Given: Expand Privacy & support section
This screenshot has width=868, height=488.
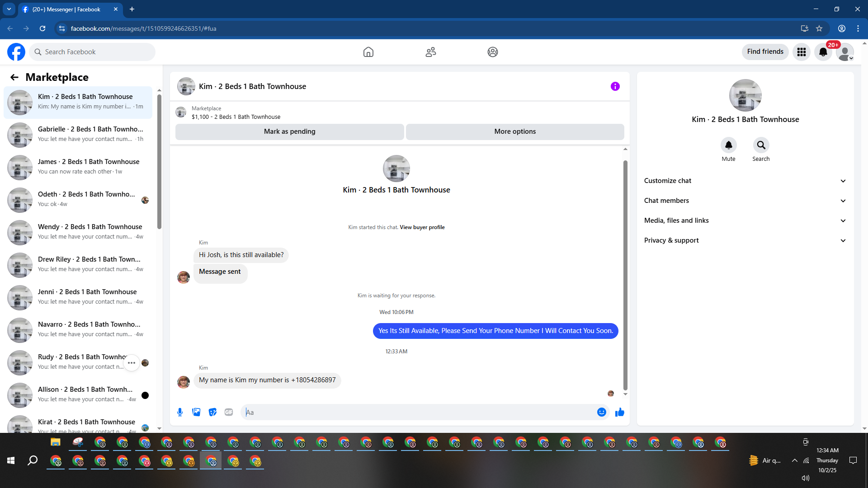Looking at the screenshot, I should pyautogui.click(x=745, y=240).
